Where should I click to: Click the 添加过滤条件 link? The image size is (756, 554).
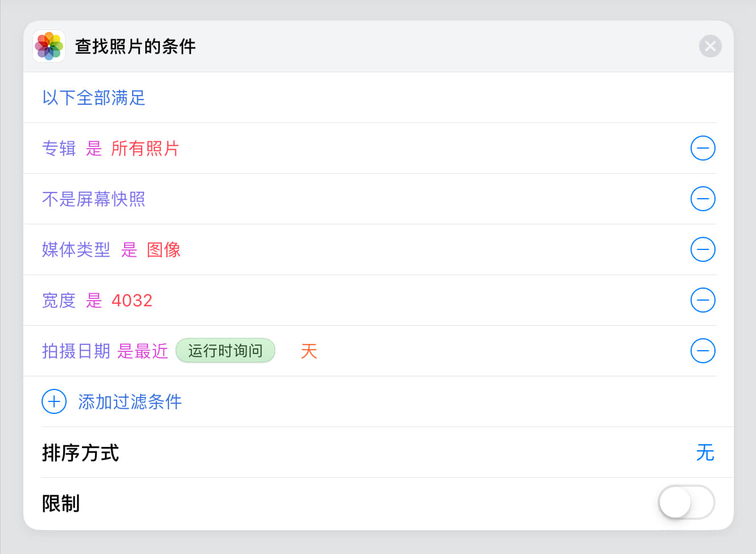[130, 402]
